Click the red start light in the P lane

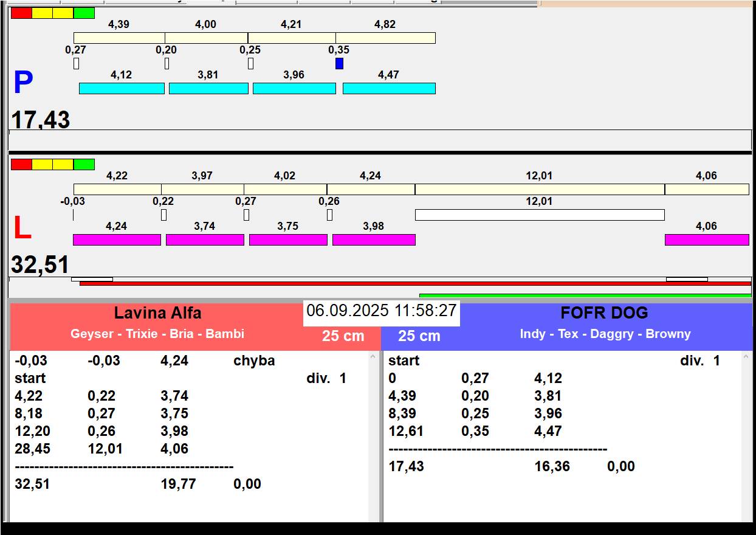[x=21, y=13]
